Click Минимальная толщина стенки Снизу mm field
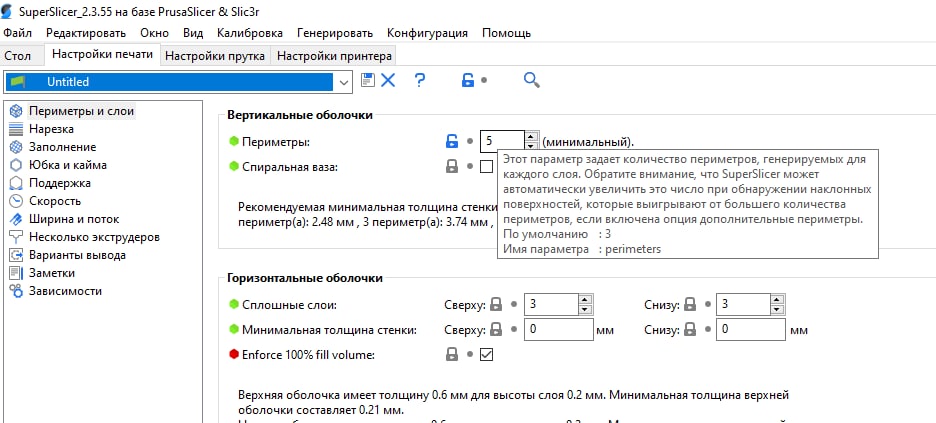This screenshot has height=423, width=936. point(751,329)
